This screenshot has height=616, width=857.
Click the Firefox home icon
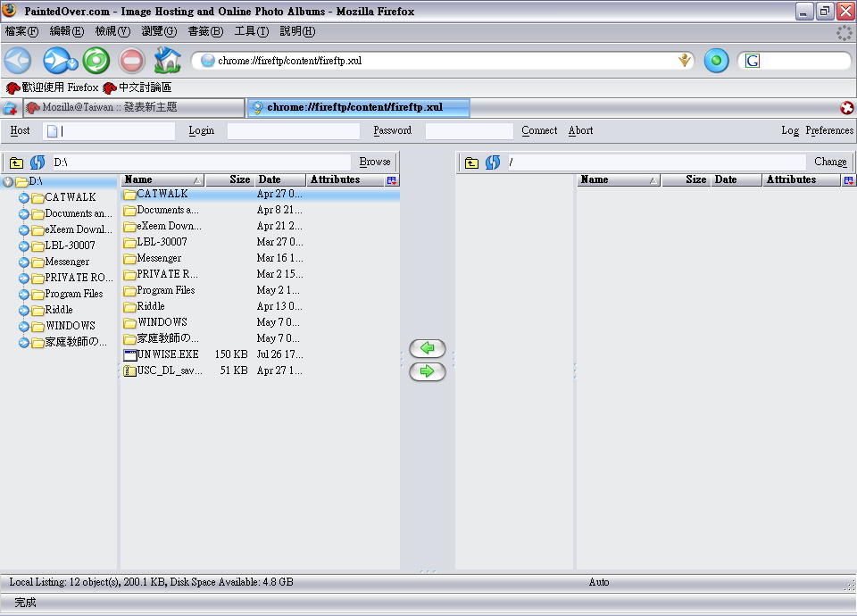[x=167, y=61]
